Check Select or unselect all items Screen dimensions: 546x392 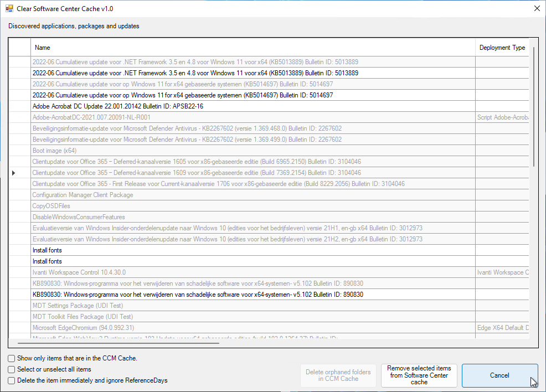point(12,369)
